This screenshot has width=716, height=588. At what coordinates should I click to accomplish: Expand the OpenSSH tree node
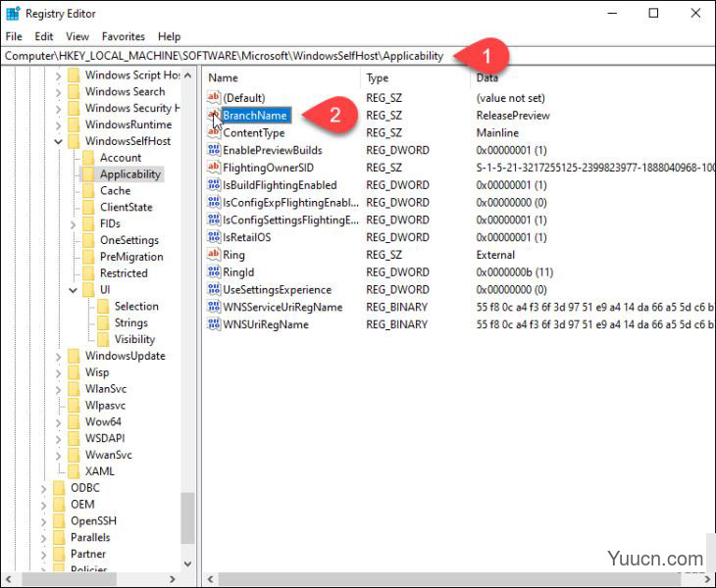[x=44, y=521]
